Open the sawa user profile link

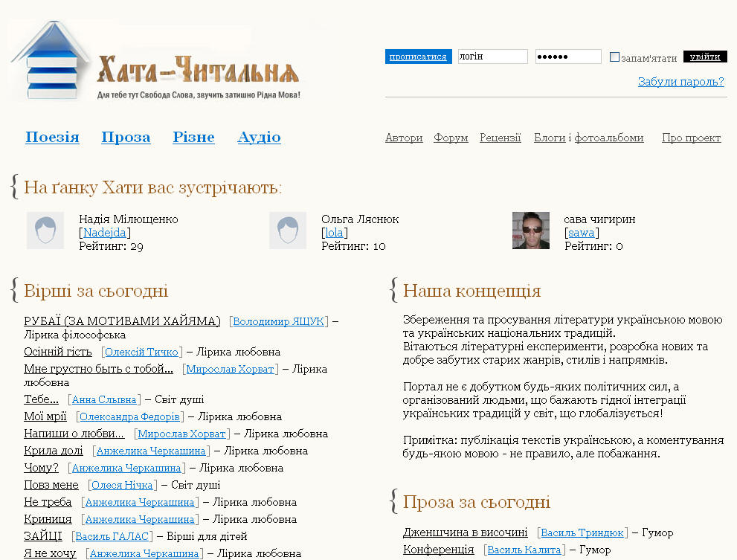tap(582, 233)
